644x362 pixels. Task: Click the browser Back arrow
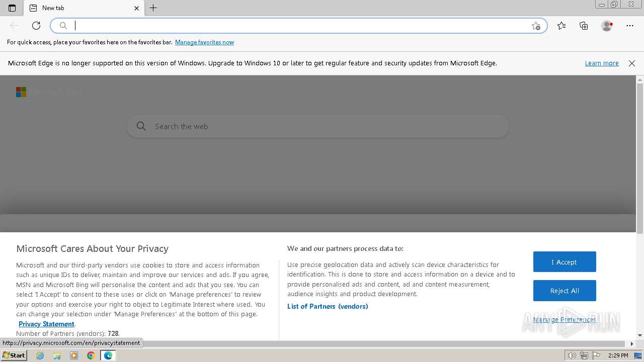coord(14,26)
